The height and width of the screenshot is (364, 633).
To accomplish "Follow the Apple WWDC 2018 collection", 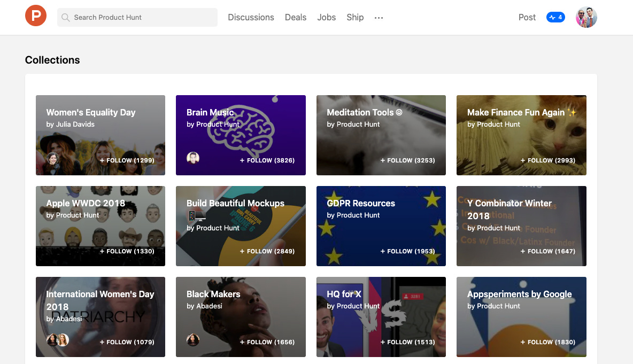I will [x=127, y=251].
